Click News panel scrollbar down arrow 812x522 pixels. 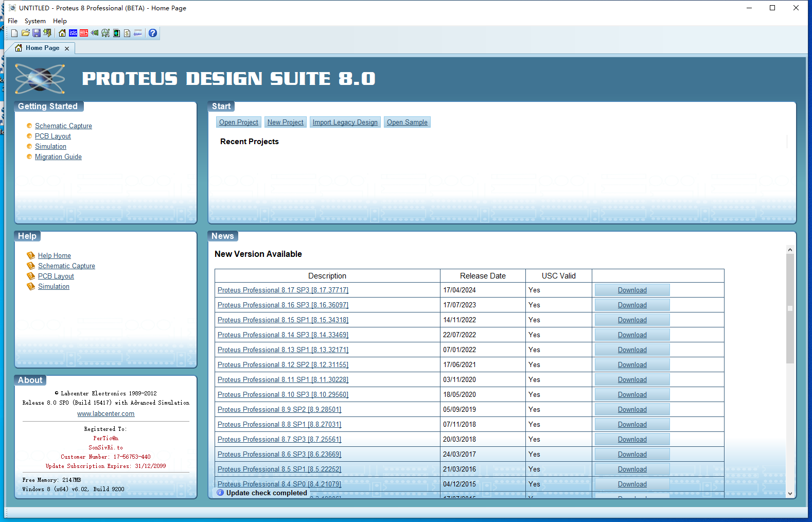click(790, 493)
